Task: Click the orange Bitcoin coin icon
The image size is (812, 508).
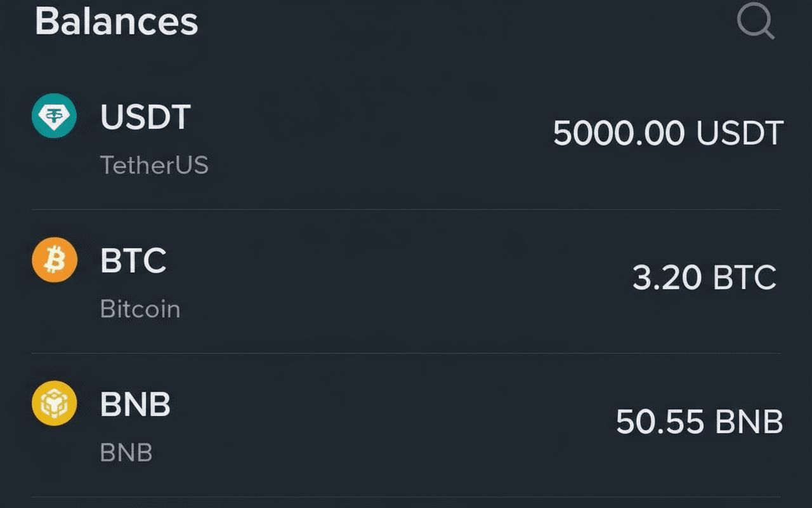Action: [x=55, y=260]
